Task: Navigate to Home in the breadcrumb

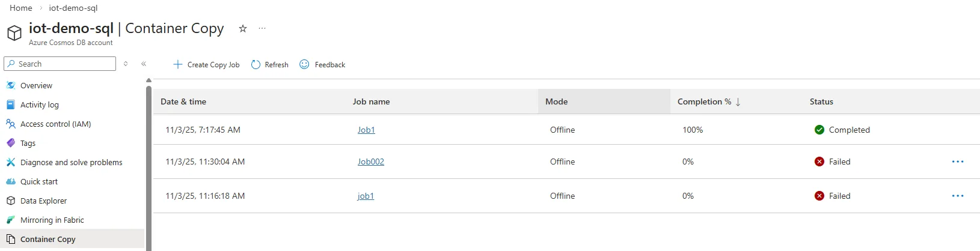Action: point(21,8)
